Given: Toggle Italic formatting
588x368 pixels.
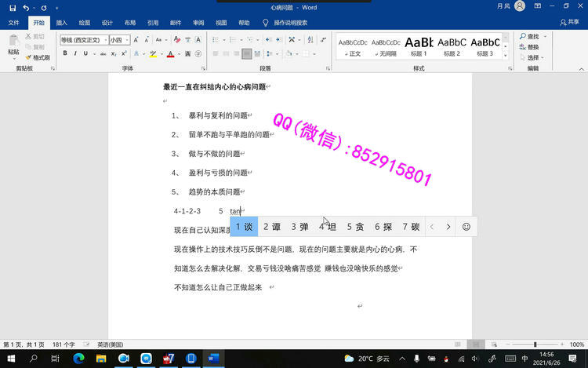Looking at the screenshot, I should 75,53.
